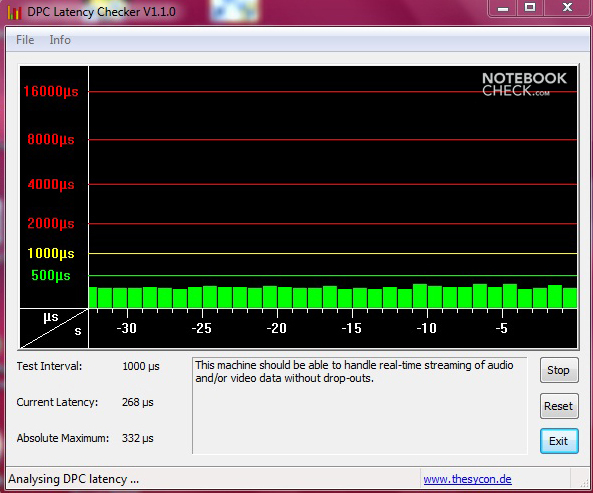
Task: Stop the latency analysis
Action: [559, 370]
